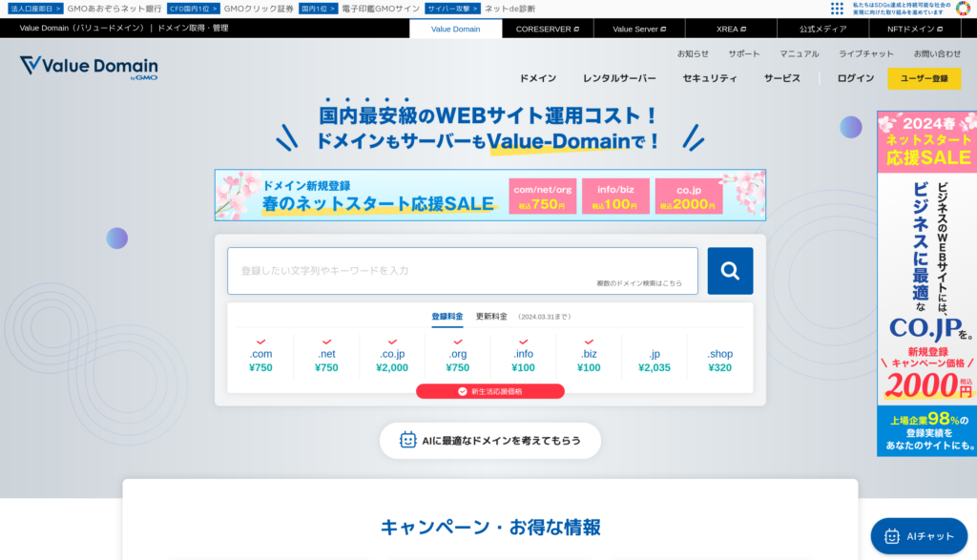The height and width of the screenshot is (560, 977).
Task: Click the 複数のドメイン検索はこちら link
Action: point(639,283)
